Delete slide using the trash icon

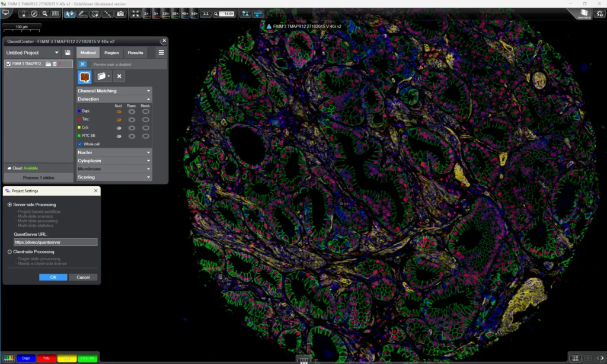click(x=55, y=64)
